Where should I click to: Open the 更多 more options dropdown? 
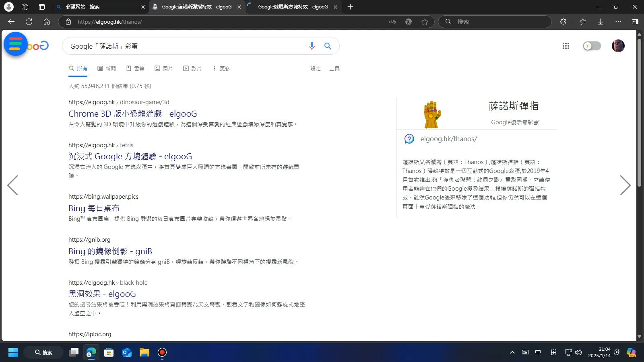tap(221, 68)
